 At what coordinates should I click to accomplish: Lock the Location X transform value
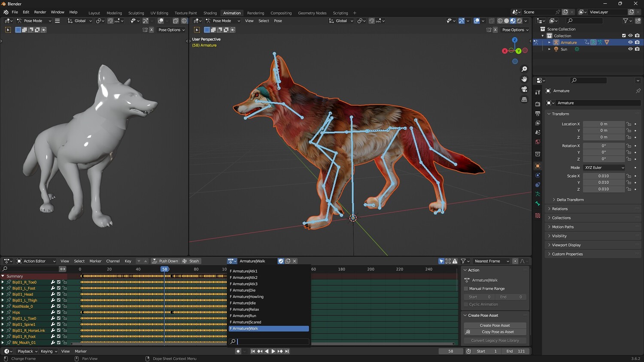tap(629, 124)
